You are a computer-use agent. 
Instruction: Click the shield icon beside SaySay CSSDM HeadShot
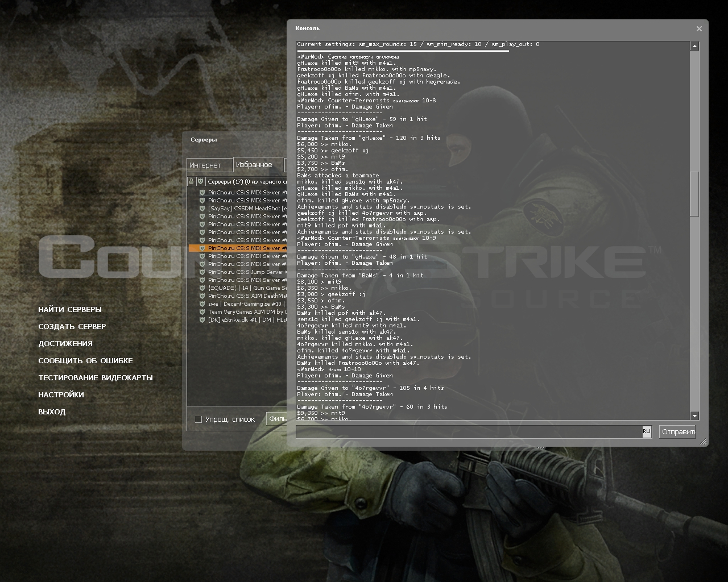(x=202, y=209)
